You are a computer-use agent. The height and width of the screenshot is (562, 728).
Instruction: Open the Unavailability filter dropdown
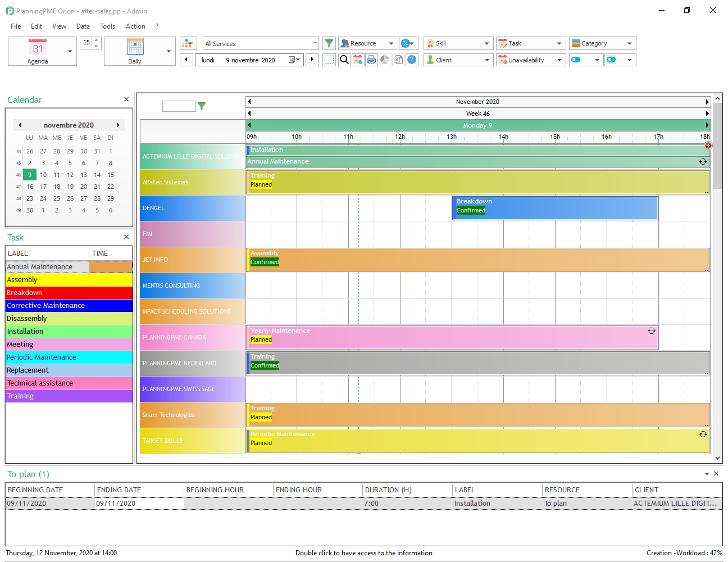point(531,60)
